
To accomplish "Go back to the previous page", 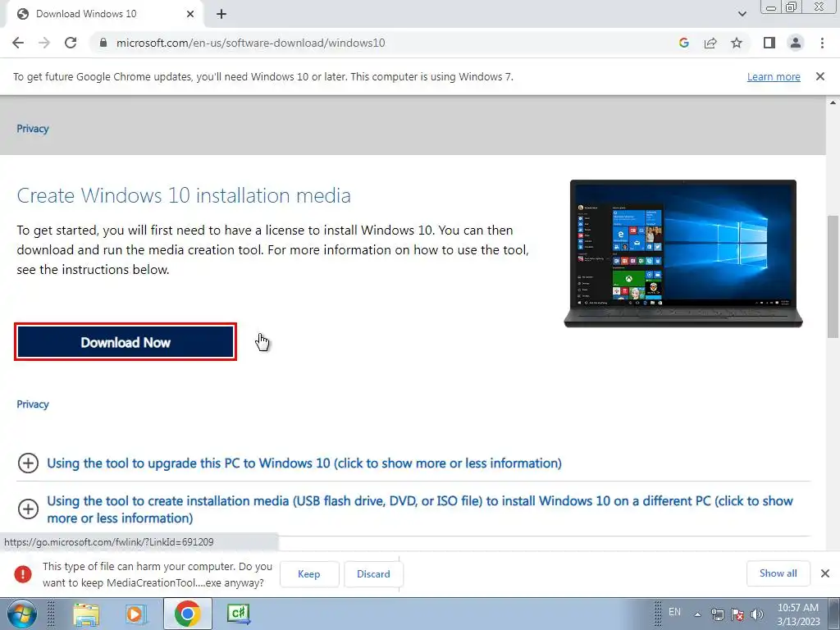I will click(x=18, y=43).
